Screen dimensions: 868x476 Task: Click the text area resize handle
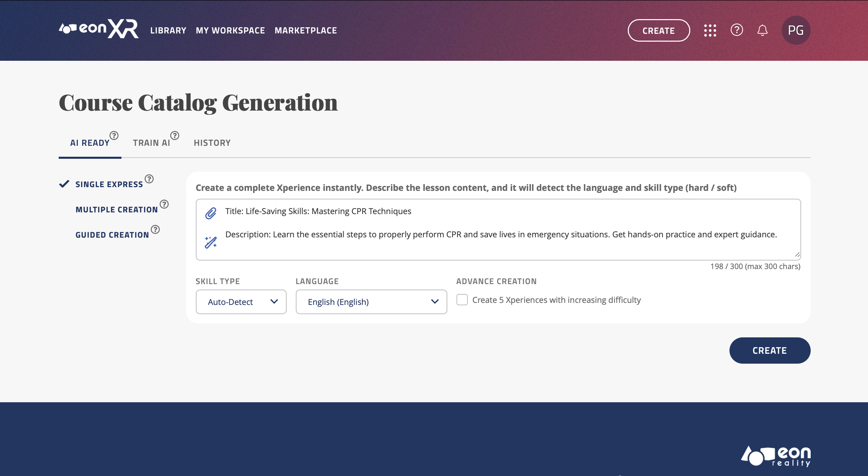(x=797, y=255)
